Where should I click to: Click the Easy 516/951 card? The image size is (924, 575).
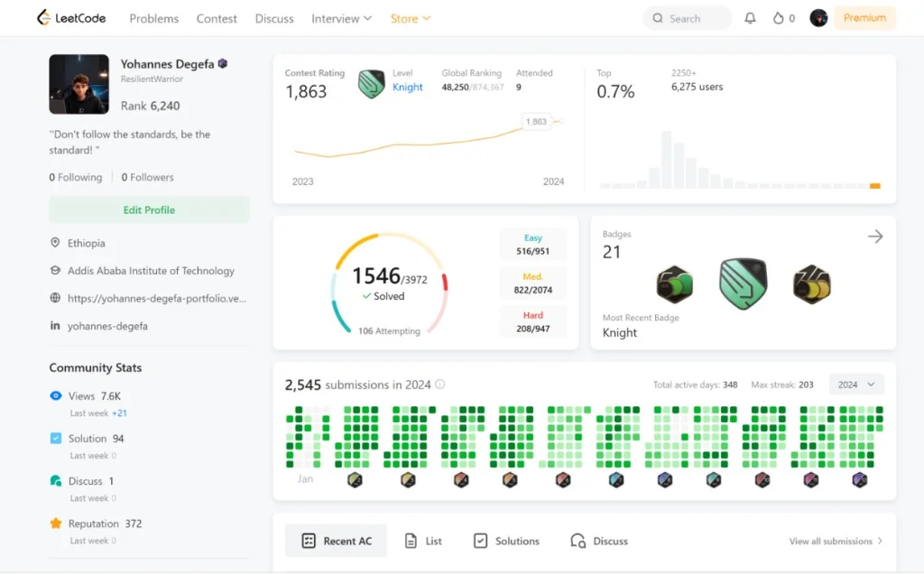tap(532, 244)
